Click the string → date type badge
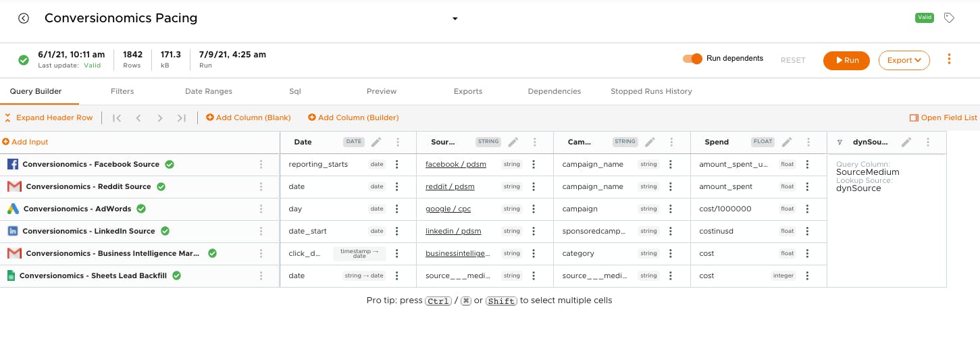Viewport: 980px width, 343px height. pos(364,275)
